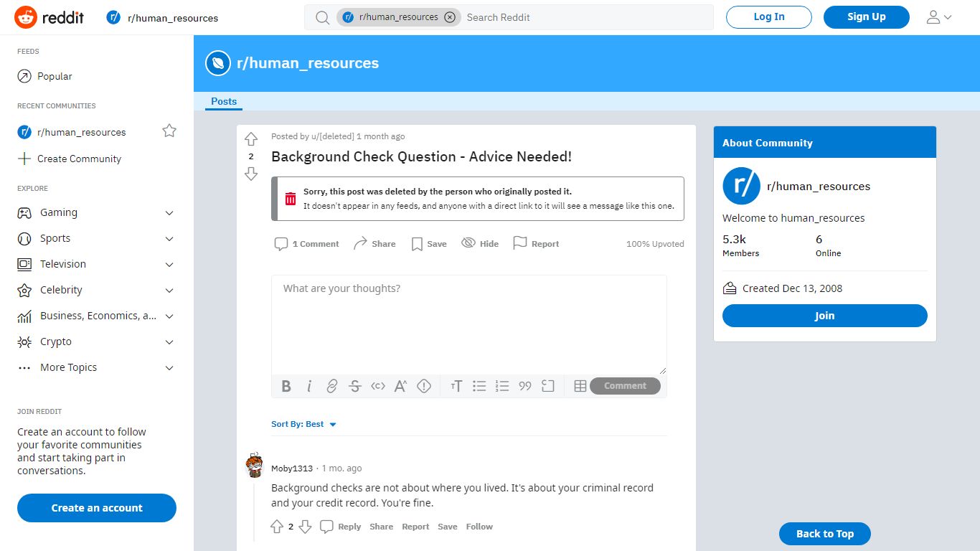Click the community icon in About Community

pos(741,186)
